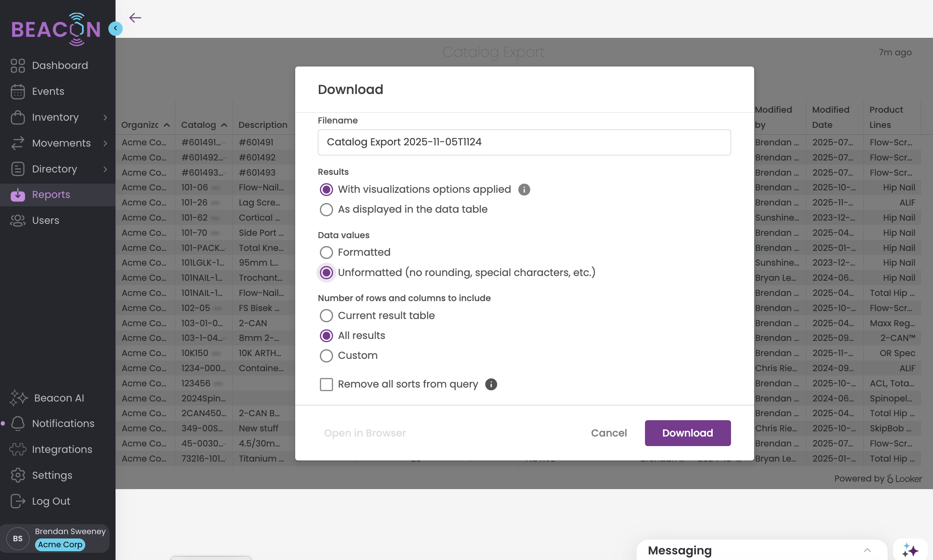Go to Settings in the sidebar
933x560 pixels.
(x=52, y=475)
